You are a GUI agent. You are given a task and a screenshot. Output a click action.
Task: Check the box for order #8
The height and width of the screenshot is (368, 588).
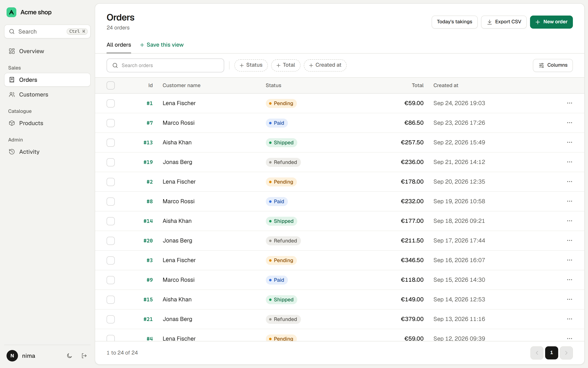[x=110, y=202]
